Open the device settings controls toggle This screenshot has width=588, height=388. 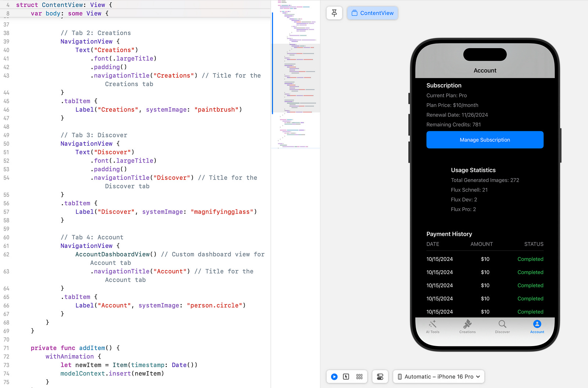(380, 376)
